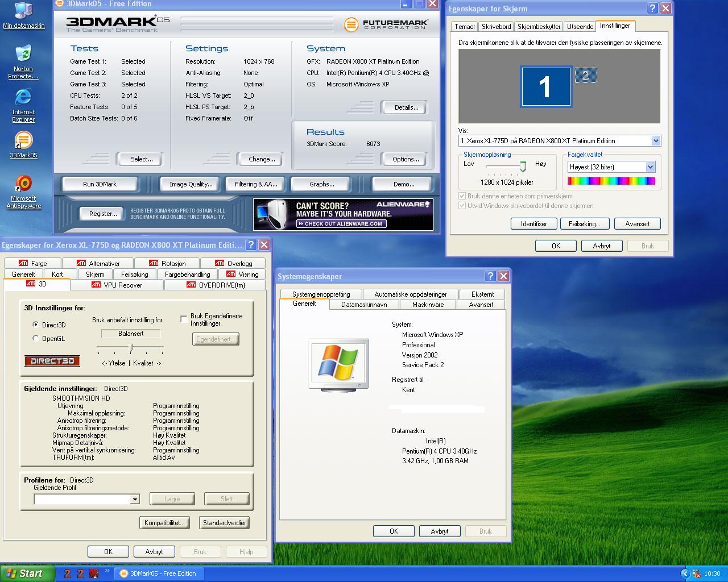Switch to 3DMark05 taskbar button
The image size is (728, 582).
click(x=158, y=573)
